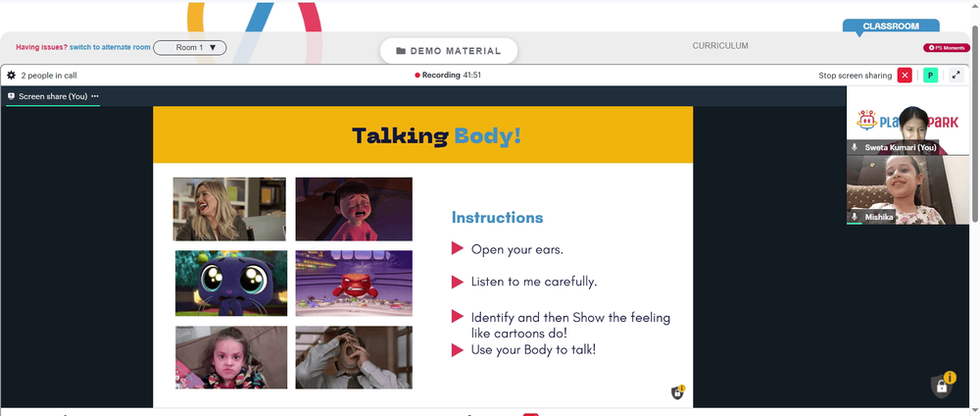Click the shield lock icon on slide corner
This screenshot has height=416, width=980.
677,392
